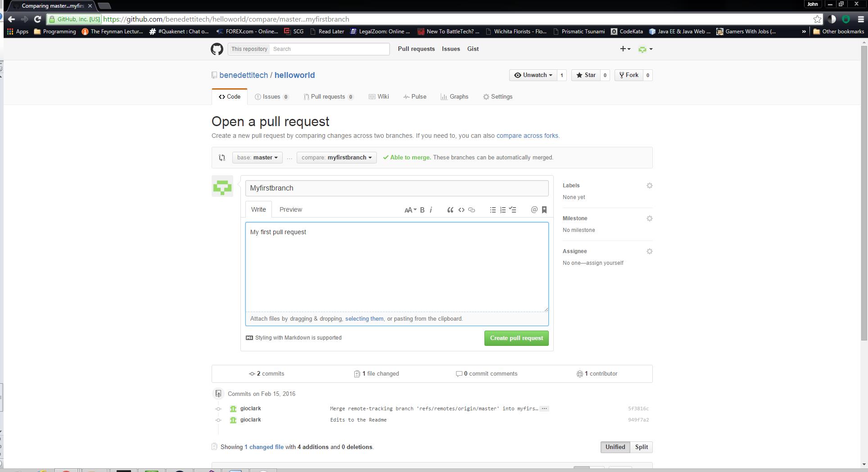
Task: Apply bold formatting in the comment toolbar
Action: 422,210
